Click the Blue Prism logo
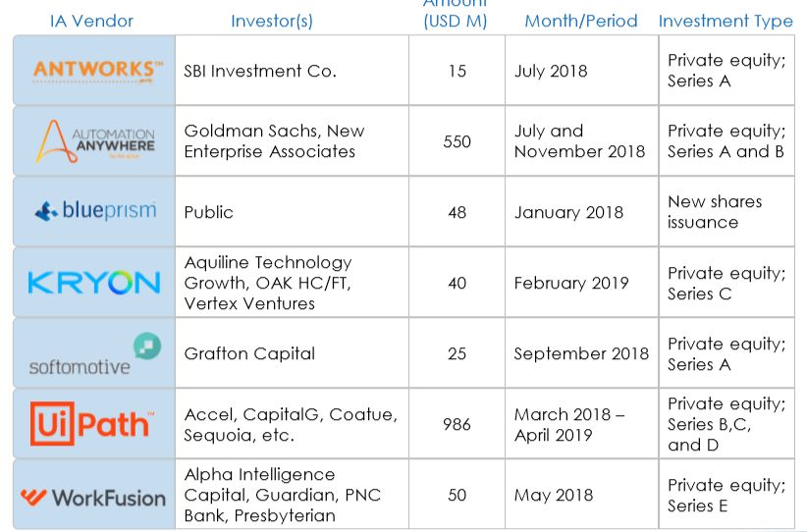This screenshot has height=532, width=807. tap(95, 212)
